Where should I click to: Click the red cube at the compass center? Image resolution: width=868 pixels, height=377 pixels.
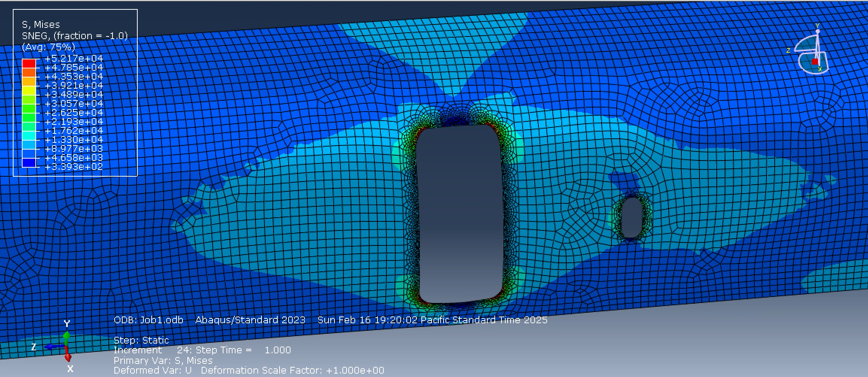pyautogui.click(x=814, y=62)
